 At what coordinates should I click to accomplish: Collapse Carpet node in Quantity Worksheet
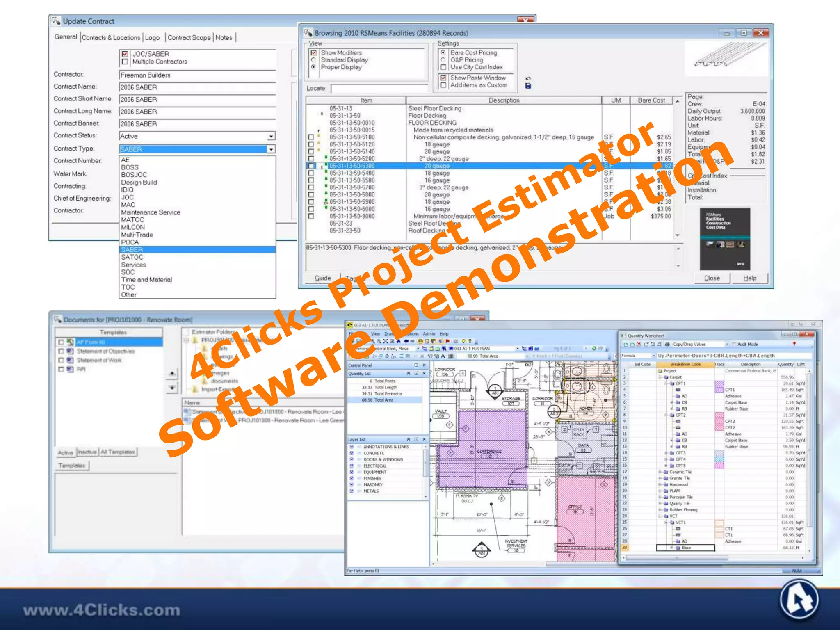pyautogui.click(x=660, y=377)
